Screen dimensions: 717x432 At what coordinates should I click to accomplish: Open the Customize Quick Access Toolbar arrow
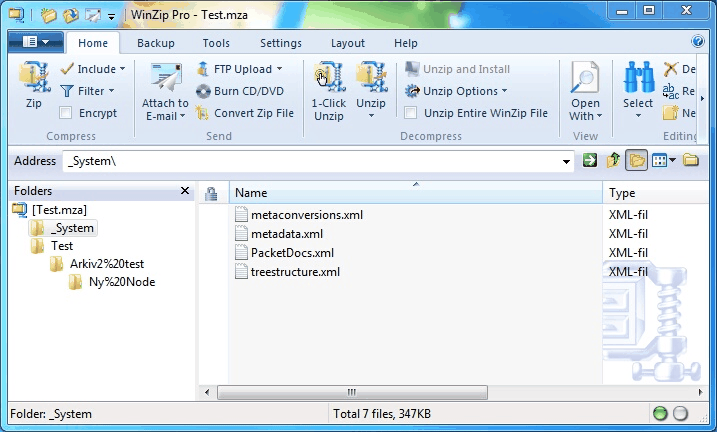coord(112,16)
